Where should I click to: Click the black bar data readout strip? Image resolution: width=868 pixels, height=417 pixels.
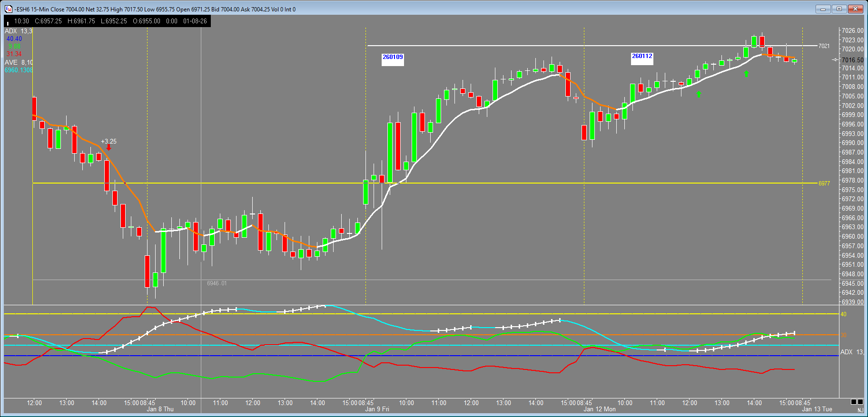[x=107, y=21]
